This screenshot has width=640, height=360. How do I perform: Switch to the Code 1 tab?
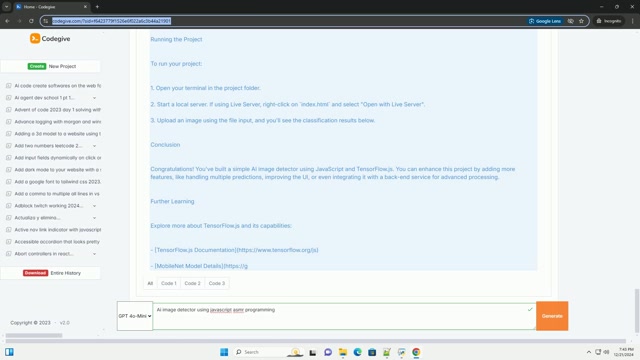coord(169,283)
